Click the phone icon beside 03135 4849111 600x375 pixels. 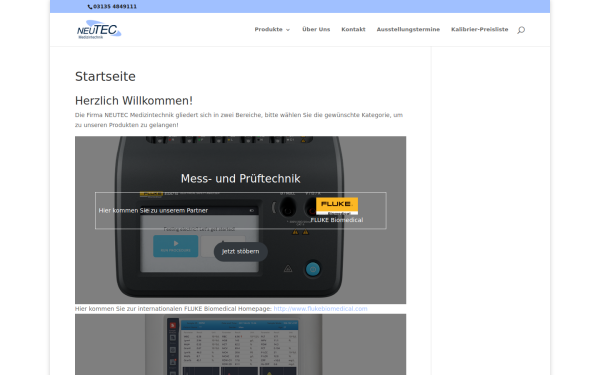coord(90,7)
